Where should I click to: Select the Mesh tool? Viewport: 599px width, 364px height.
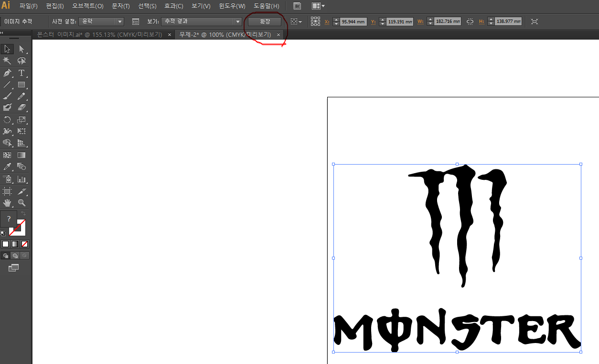tap(7, 155)
